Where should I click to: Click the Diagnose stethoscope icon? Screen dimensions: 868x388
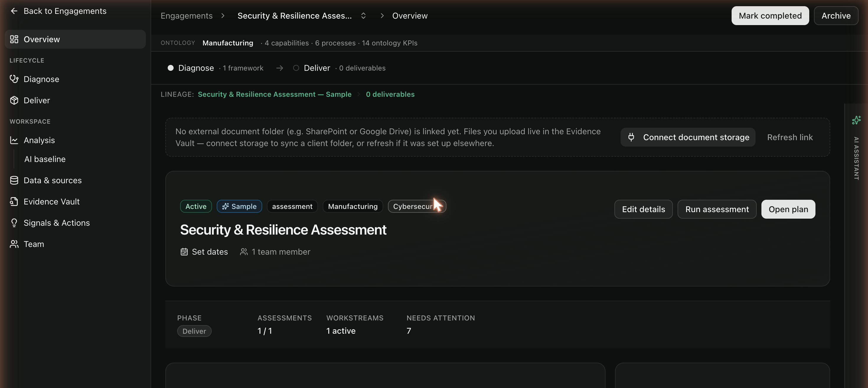[x=14, y=79]
